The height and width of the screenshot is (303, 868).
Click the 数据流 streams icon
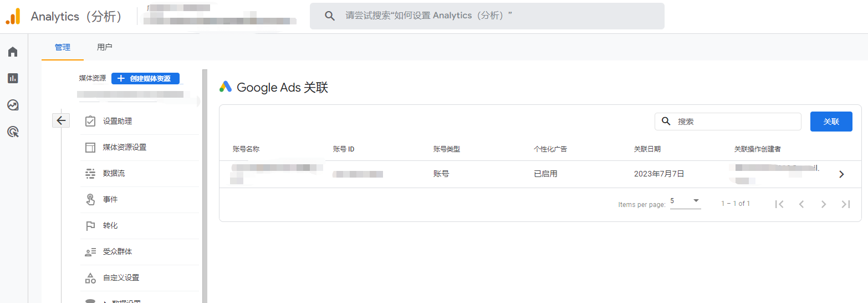point(90,173)
